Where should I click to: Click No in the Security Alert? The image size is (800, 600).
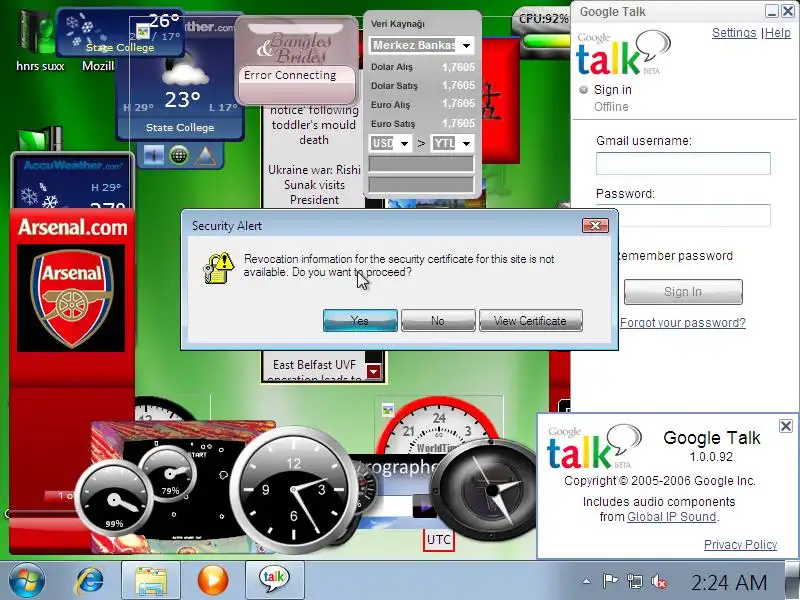click(438, 320)
